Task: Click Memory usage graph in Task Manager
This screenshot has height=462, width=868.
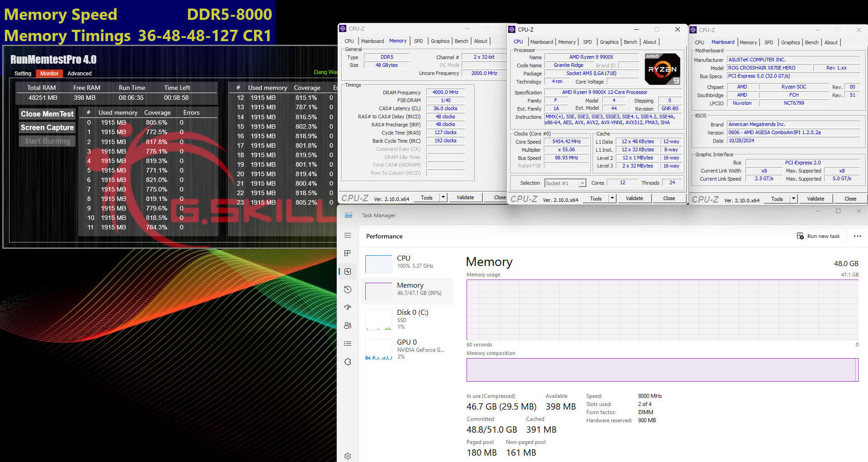Action: click(662, 310)
